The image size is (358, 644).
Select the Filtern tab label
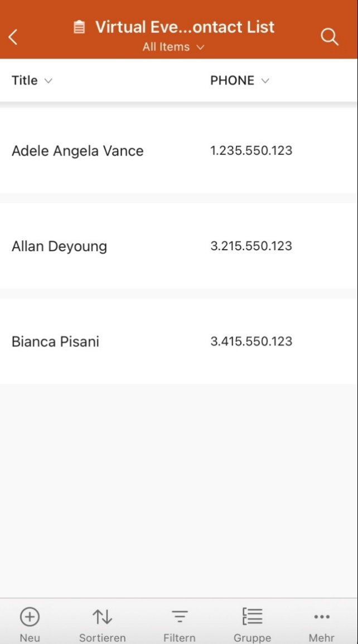click(180, 638)
